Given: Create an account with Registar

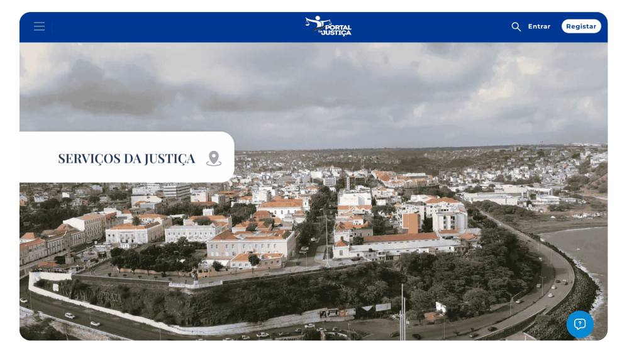Looking at the screenshot, I should [x=581, y=26].
